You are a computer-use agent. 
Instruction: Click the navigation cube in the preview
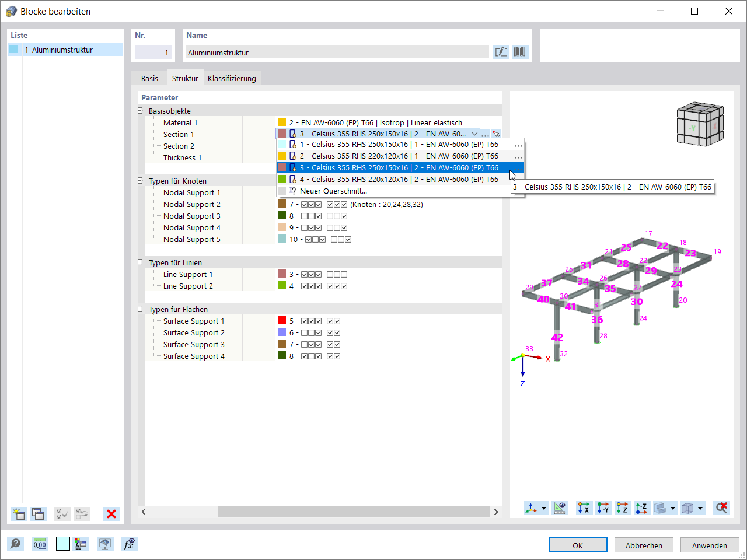pyautogui.click(x=700, y=124)
